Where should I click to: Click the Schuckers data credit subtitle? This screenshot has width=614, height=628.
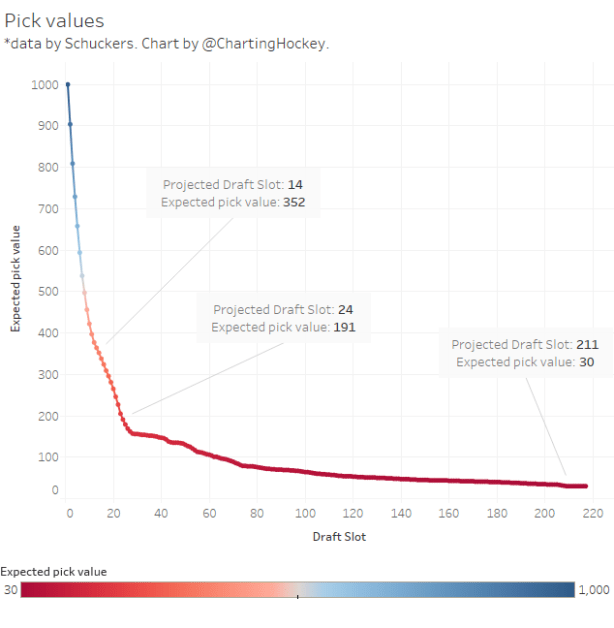[165, 44]
